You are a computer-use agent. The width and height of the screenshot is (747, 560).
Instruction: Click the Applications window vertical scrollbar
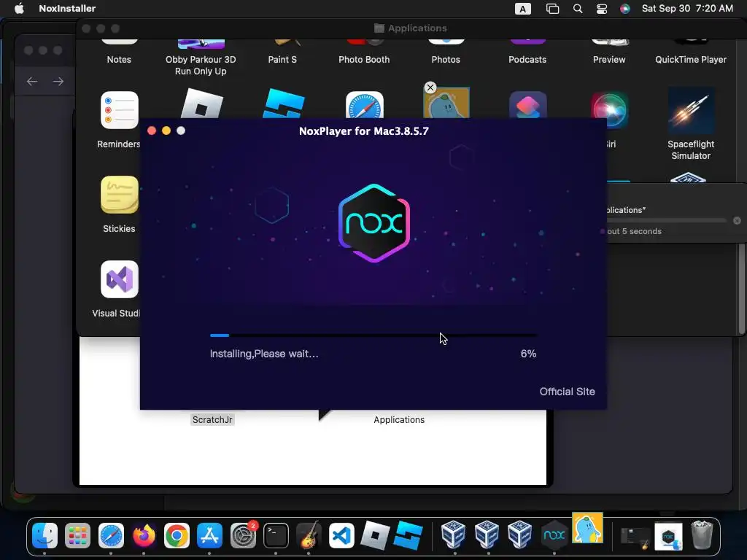(x=741, y=290)
